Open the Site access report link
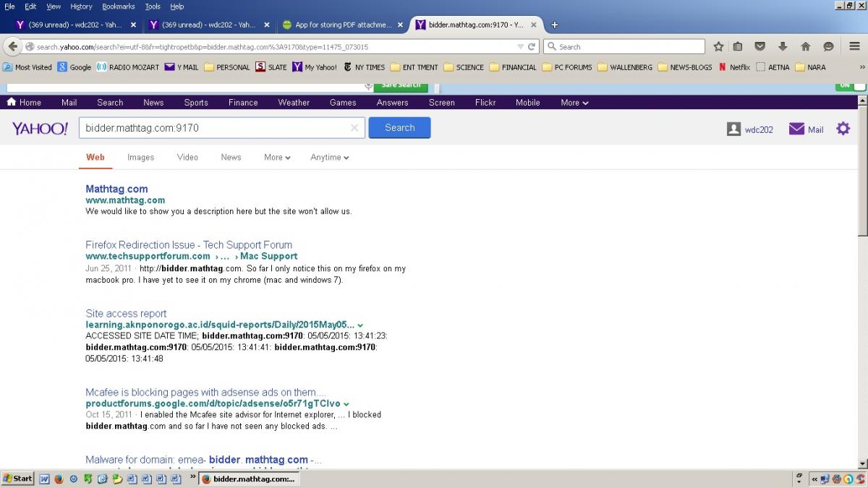This screenshot has height=488, width=868. [126, 314]
